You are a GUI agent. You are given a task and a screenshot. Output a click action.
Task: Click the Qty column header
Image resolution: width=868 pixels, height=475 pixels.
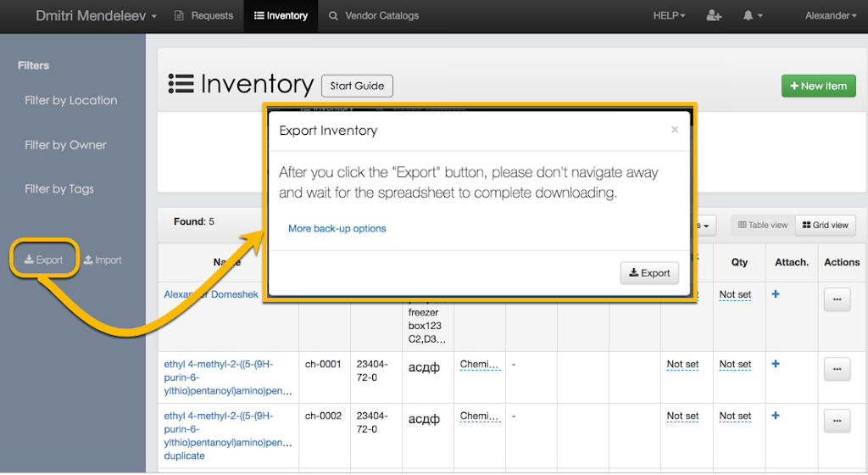coord(739,262)
